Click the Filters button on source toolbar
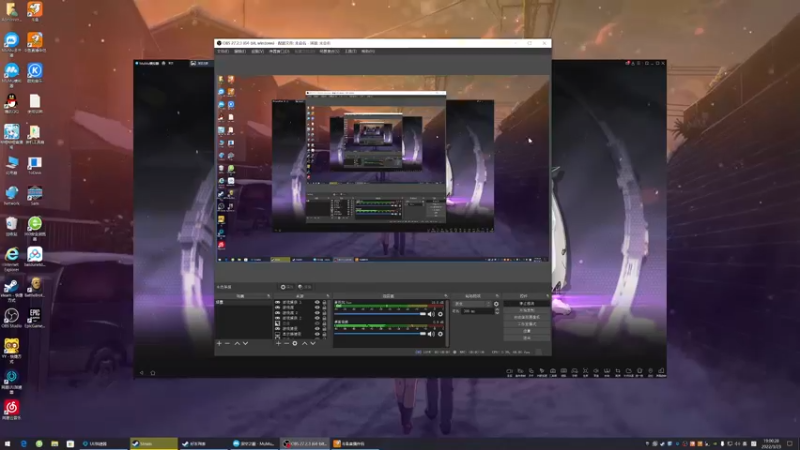 (x=305, y=287)
